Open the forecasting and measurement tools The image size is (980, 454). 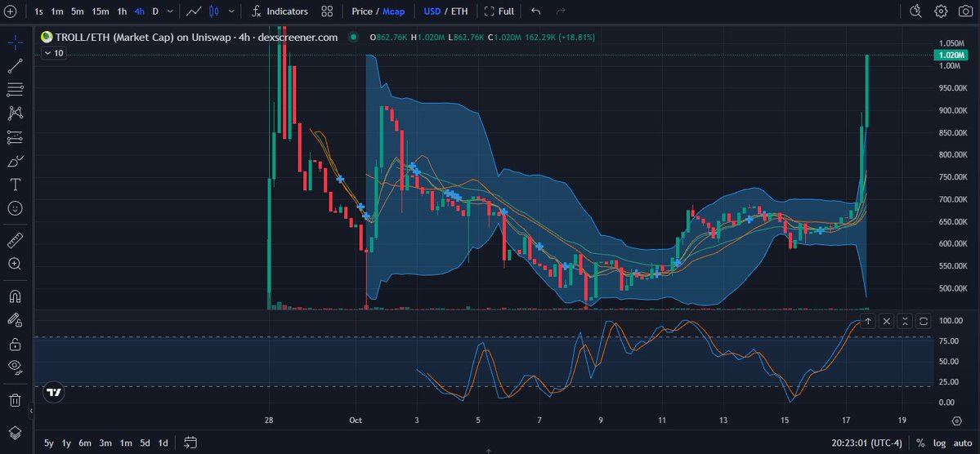click(x=15, y=136)
